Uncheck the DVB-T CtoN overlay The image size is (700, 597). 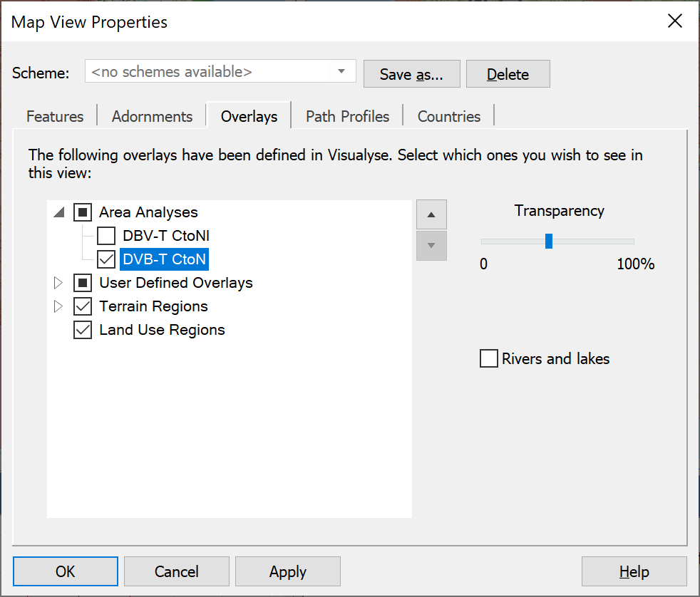tap(106, 259)
